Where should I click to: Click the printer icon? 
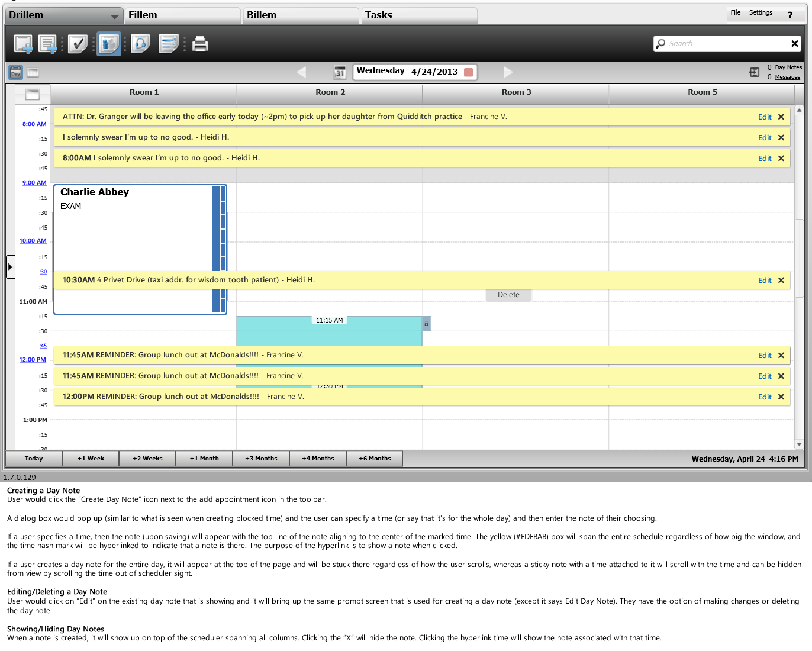pyautogui.click(x=200, y=44)
